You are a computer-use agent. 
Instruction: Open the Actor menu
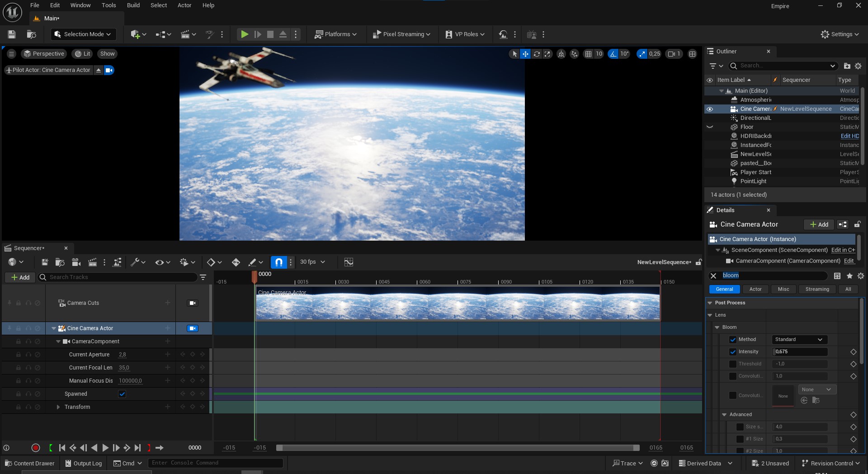click(184, 5)
